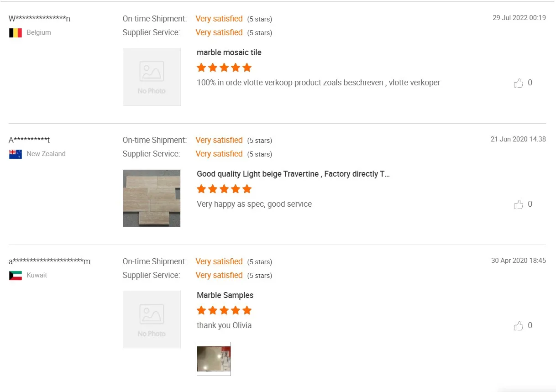Click the New Zealand flag icon

tap(16, 154)
